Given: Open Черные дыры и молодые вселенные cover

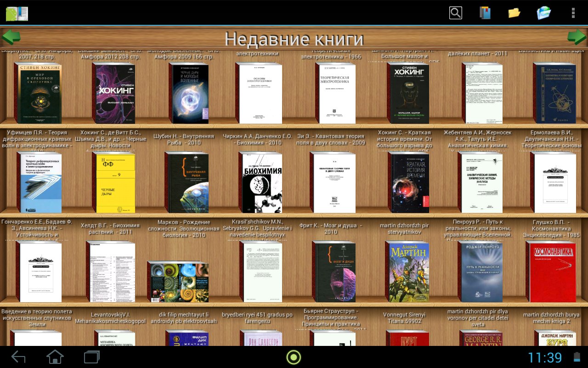Looking at the screenshot, I should (188, 93).
